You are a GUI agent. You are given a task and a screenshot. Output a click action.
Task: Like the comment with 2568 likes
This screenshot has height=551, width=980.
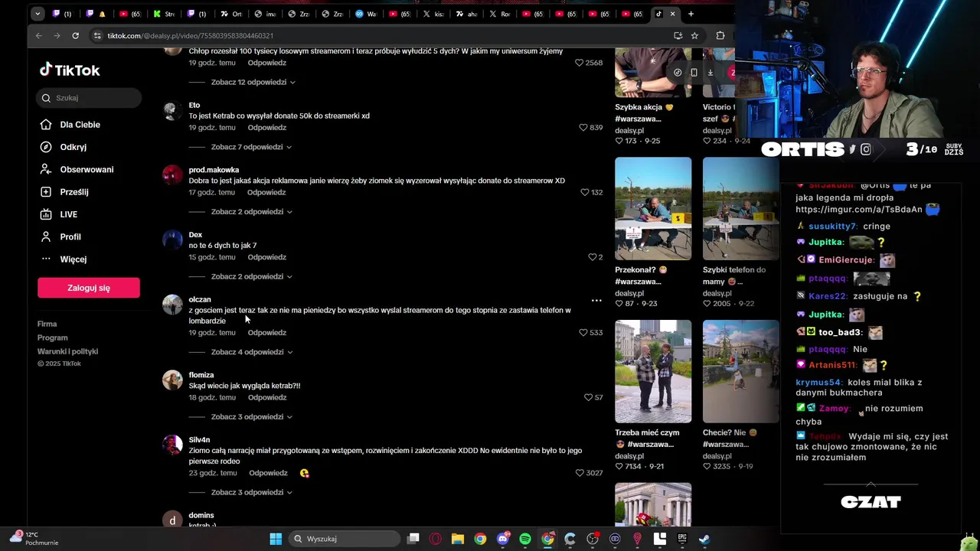tap(580, 63)
